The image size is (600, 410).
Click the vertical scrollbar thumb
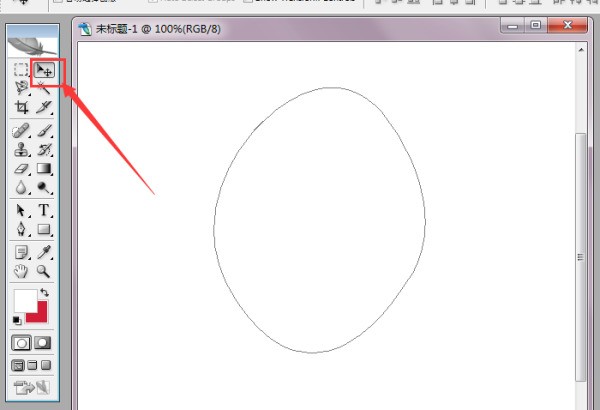[x=581, y=257]
